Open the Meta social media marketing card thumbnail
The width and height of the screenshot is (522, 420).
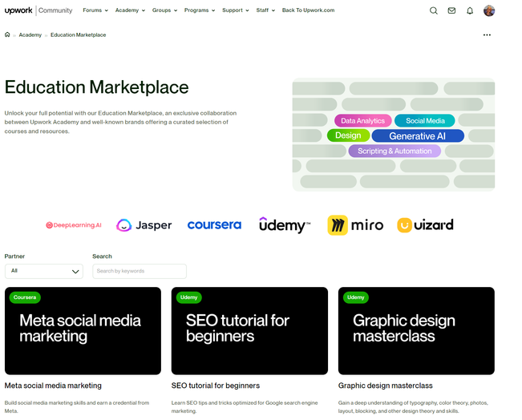pyautogui.click(x=83, y=331)
